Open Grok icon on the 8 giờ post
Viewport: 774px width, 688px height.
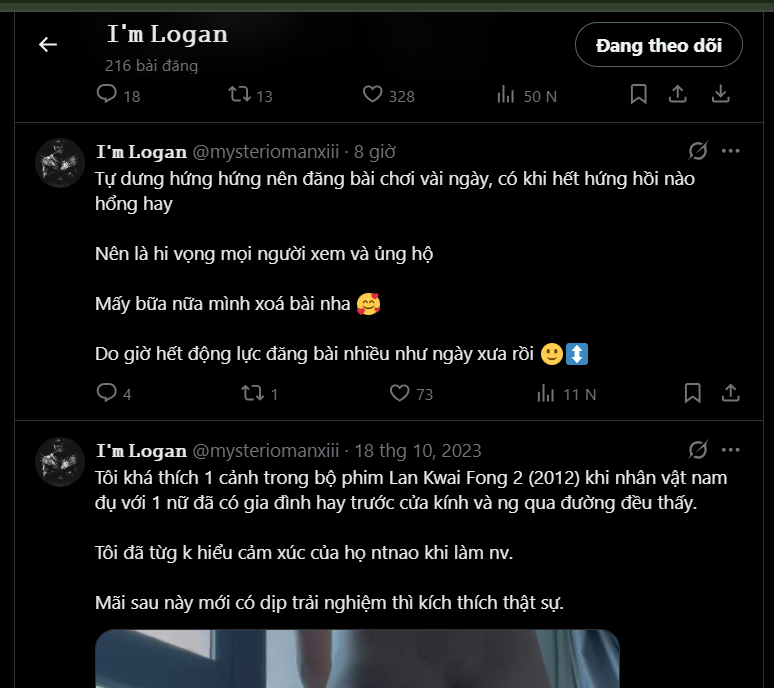click(x=698, y=152)
